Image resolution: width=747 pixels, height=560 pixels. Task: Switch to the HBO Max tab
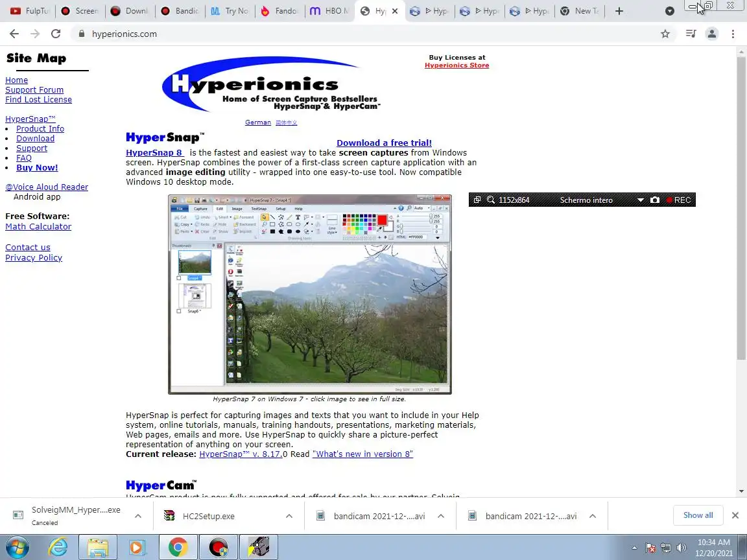(329, 11)
